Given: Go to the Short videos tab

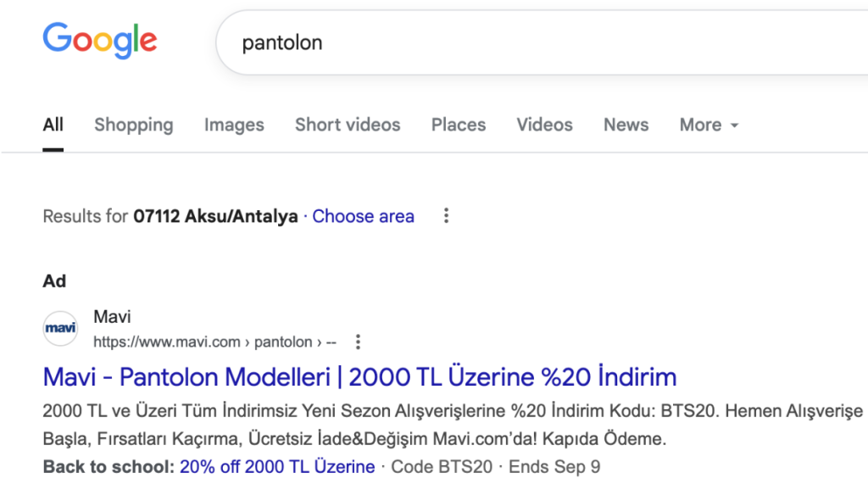Looking at the screenshot, I should [348, 125].
